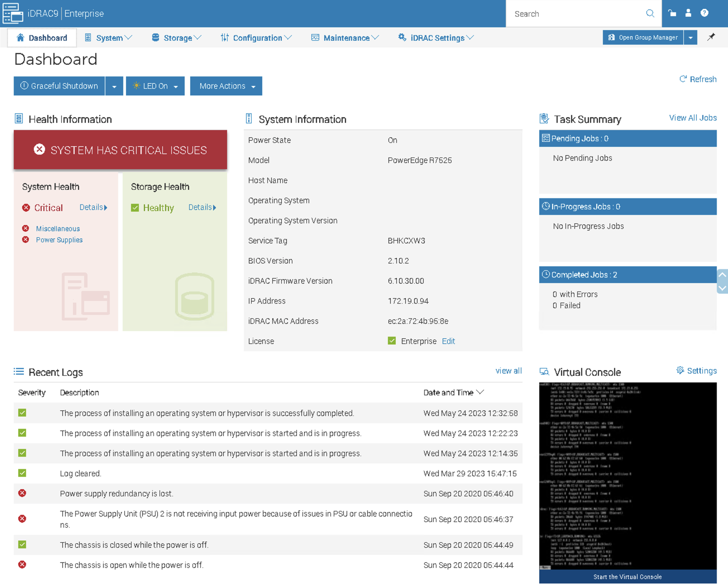Click the critical X icon in red banner
The image size is (728, 586).
(39, 149)
